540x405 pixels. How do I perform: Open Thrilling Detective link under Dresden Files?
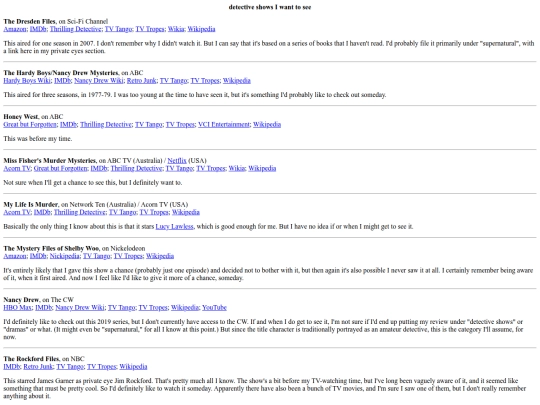click(x=75, y=29)
